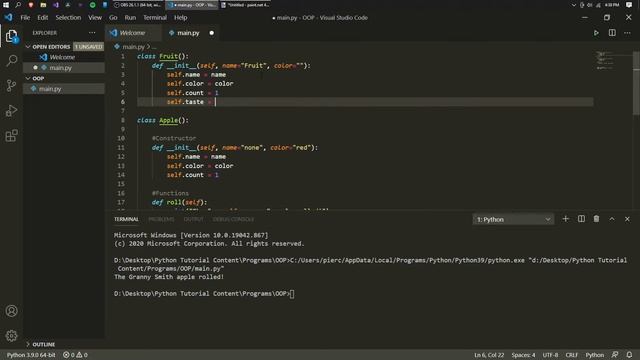The image size is (640, 360).
Task: Open the Help menu
Action: pyautogui.click(x=180, y=18)
